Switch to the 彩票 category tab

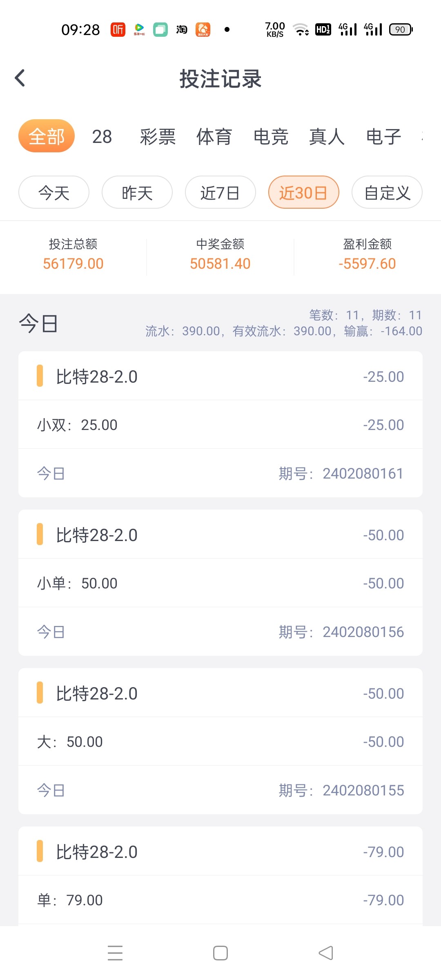click(x=158, y=136)
